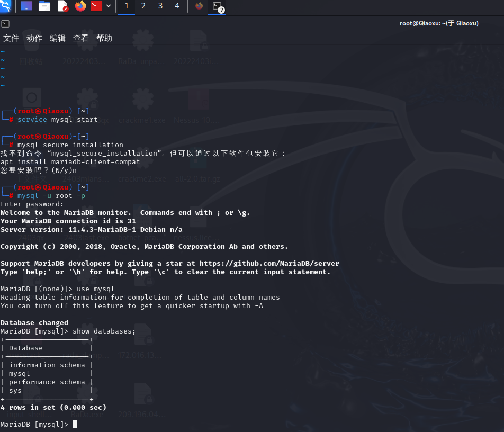Switch to workspace 2
The width and height of the screenshot is (504, 432).
143,6
